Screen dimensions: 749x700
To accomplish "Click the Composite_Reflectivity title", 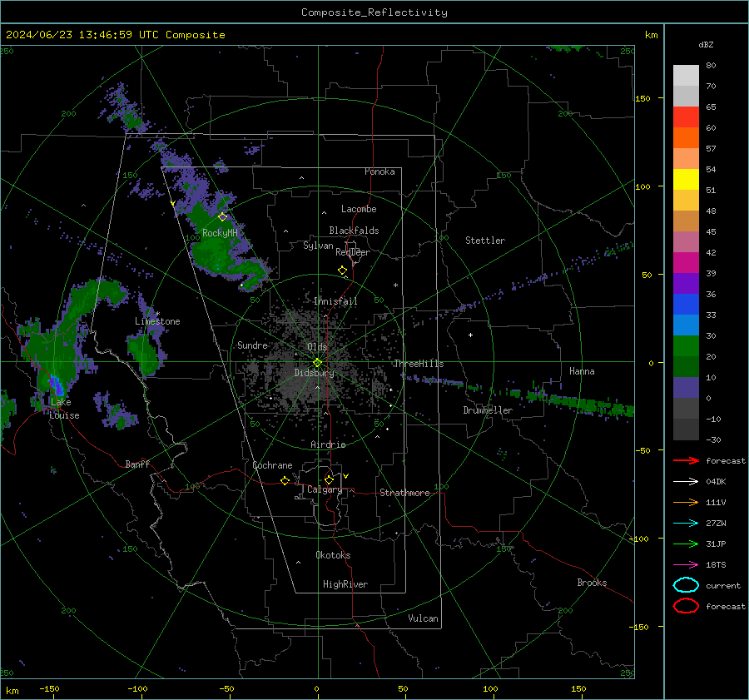I will [x=374, y=12].
